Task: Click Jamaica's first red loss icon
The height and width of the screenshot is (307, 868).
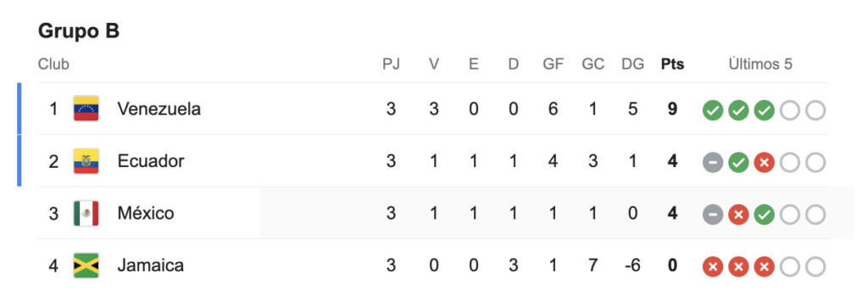Action: point(713,267)
